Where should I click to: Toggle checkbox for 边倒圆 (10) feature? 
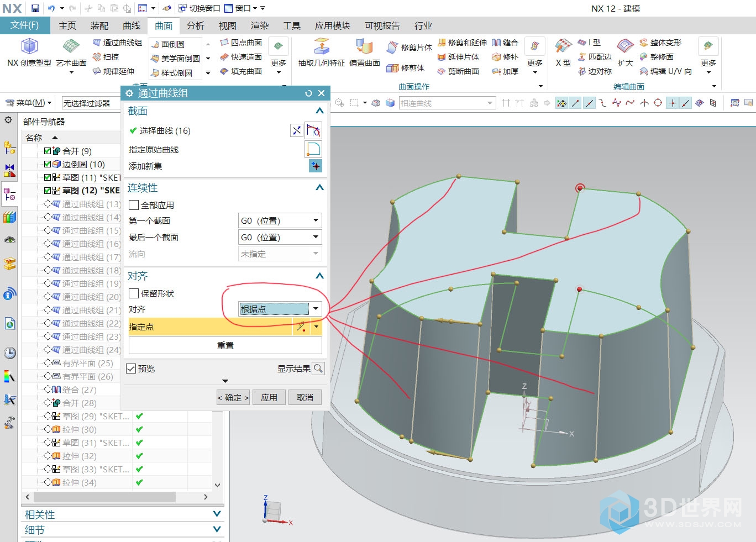click(48, 164)
